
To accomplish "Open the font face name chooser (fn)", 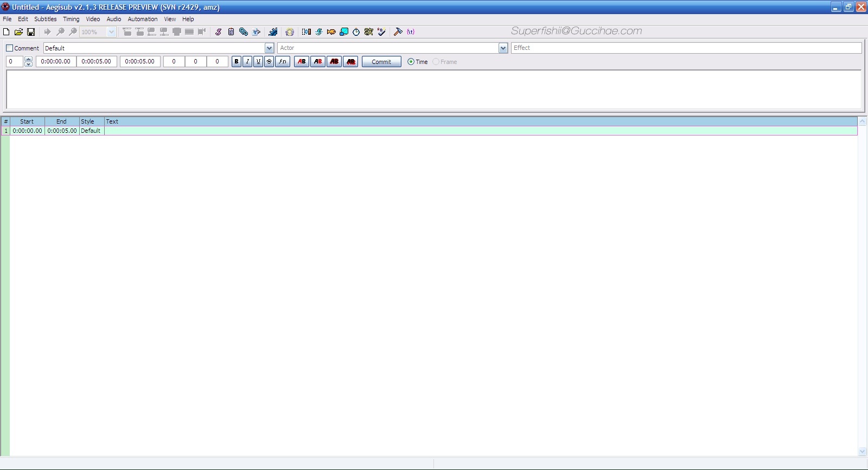I will pyautogui.click(x=283, y=62).
